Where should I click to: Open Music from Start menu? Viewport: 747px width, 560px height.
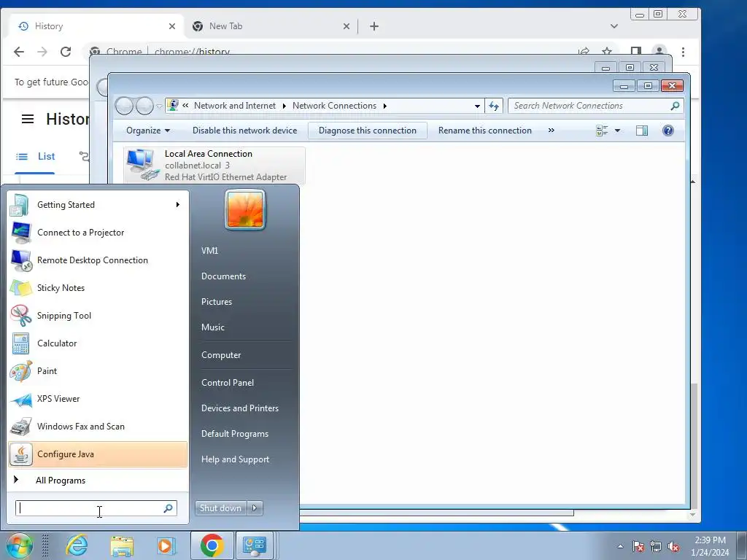[x=213, y=327]
